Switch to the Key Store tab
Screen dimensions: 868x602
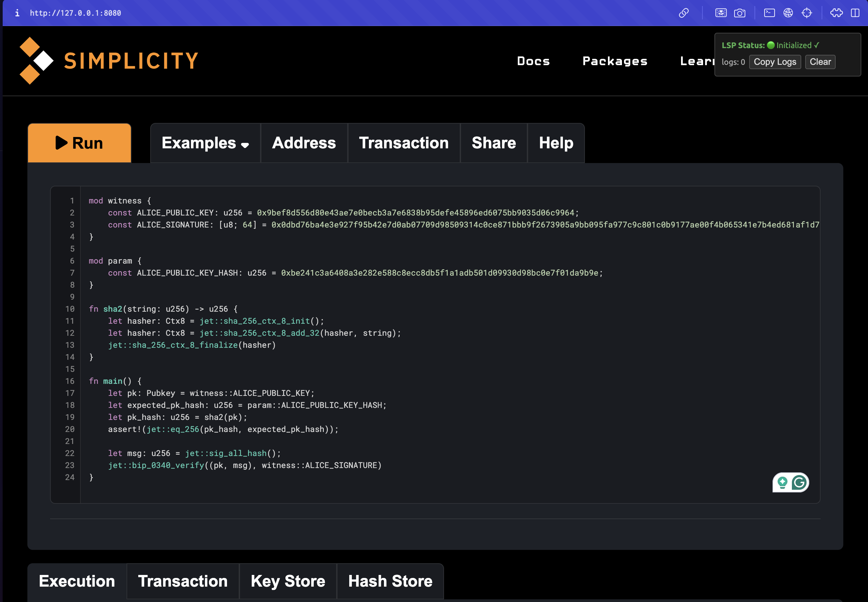click(288, 581)
